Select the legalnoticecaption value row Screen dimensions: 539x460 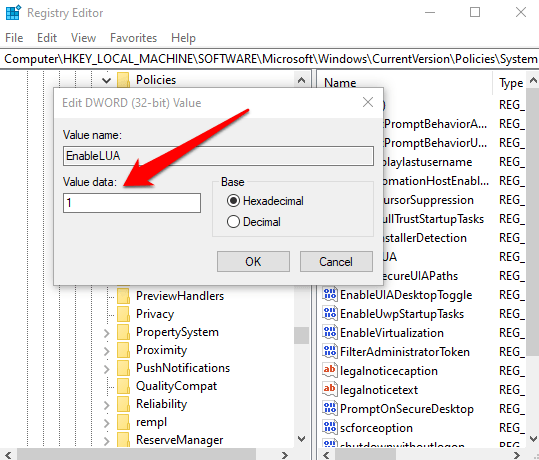click(389, 371)
